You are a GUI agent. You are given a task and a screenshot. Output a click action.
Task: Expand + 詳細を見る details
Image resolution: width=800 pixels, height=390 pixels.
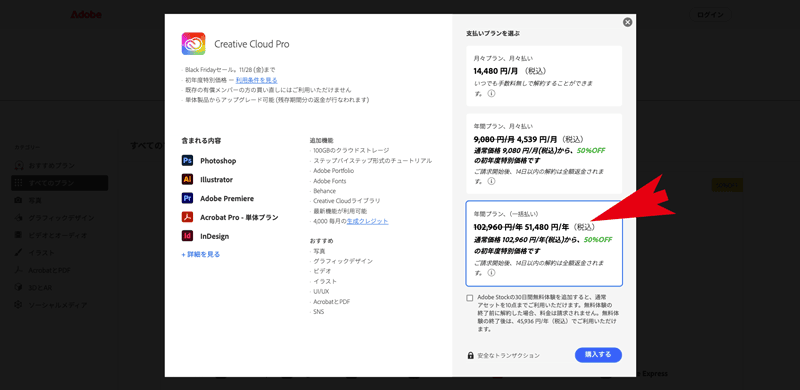coord(201,254)
